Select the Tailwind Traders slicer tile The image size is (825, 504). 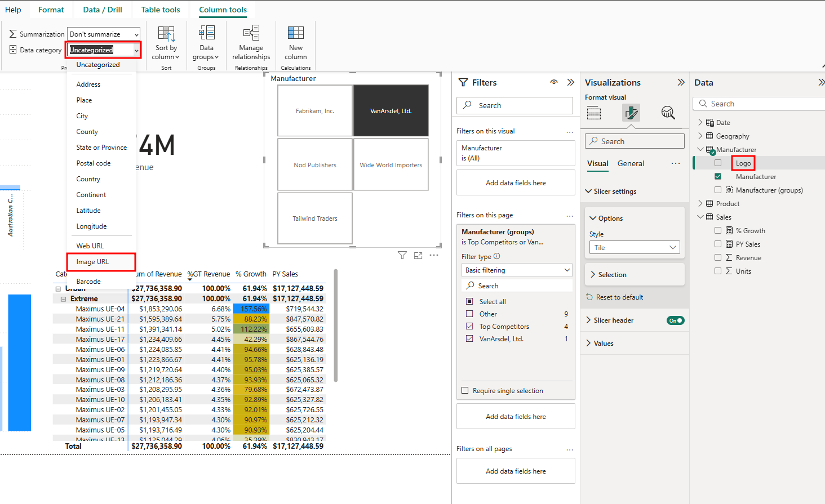coord(315,218)
